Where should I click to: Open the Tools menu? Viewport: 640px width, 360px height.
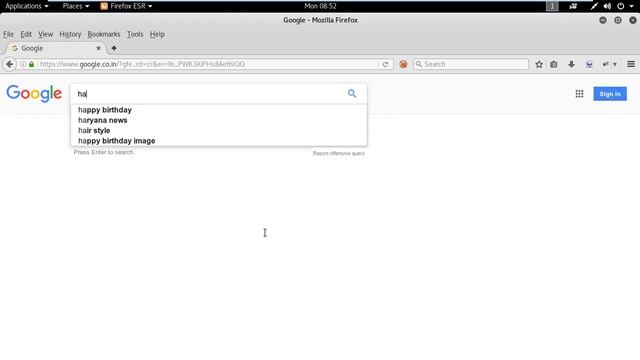coord(135,34)
